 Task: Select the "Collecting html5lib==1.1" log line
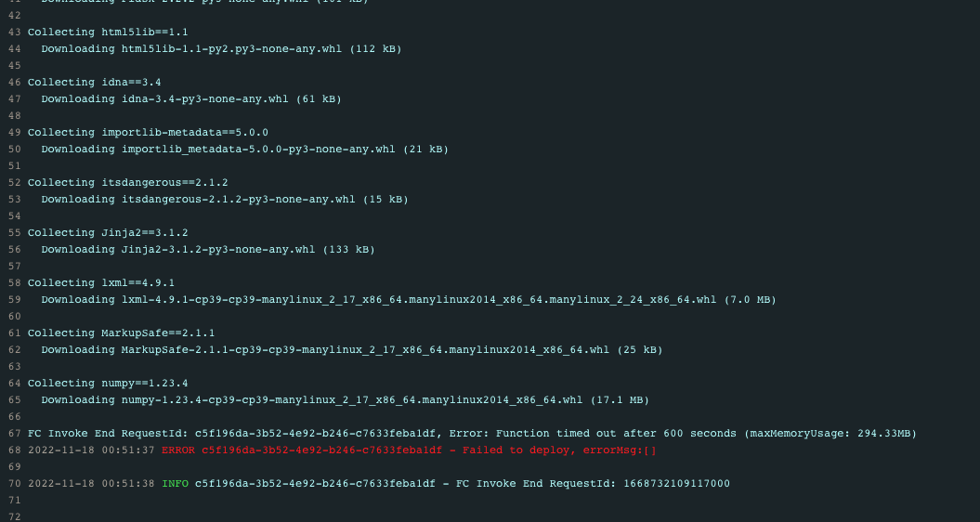108,32
